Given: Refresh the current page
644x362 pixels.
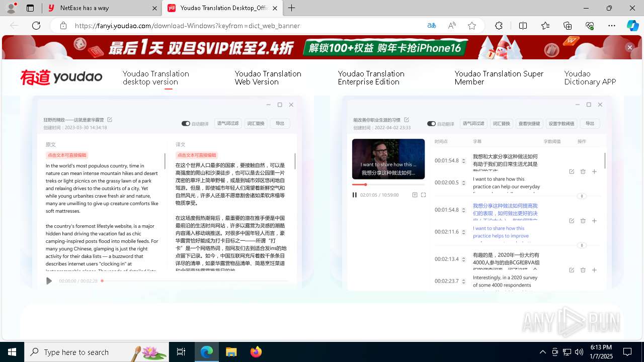Looking at the screenshot, I should [x=36, y=26].
